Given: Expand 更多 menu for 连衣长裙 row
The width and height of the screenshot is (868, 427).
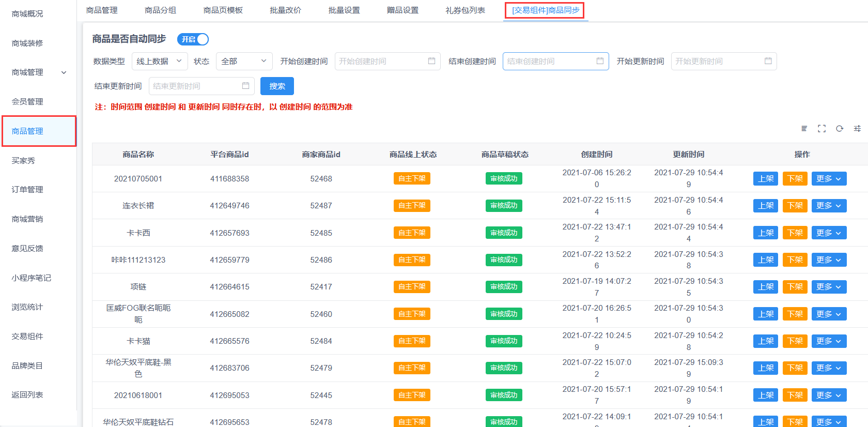Looking at the screenshot, I should click(x=829, y=206).
